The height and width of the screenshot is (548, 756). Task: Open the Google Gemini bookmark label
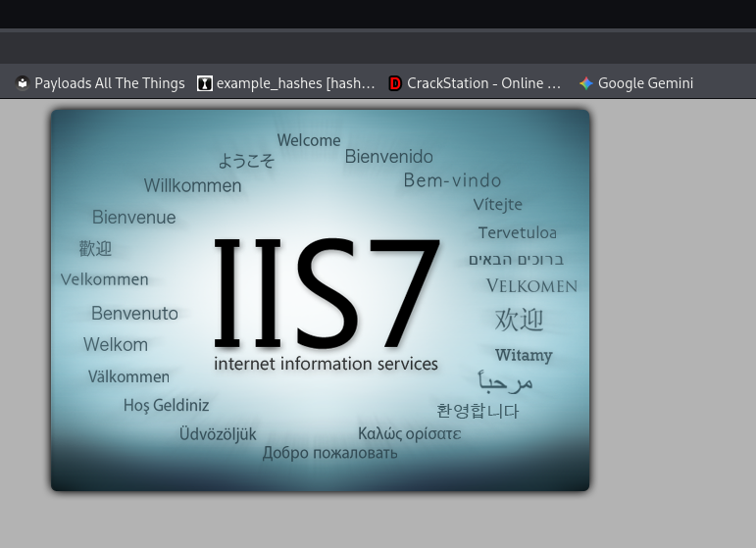click(645, 83)
